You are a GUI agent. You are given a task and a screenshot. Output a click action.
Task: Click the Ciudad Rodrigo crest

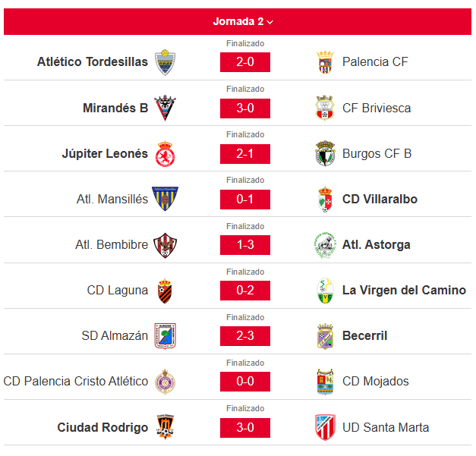pyautogui.click(x=165, y=427)
